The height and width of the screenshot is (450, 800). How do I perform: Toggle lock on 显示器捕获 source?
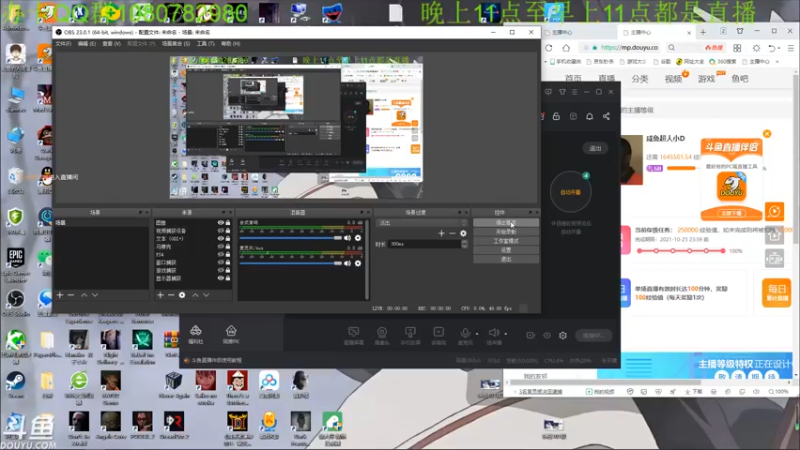228,278
